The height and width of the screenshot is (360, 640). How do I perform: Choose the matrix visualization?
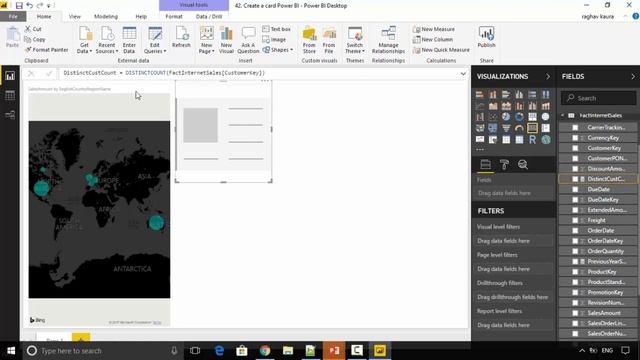coord(519,140)
